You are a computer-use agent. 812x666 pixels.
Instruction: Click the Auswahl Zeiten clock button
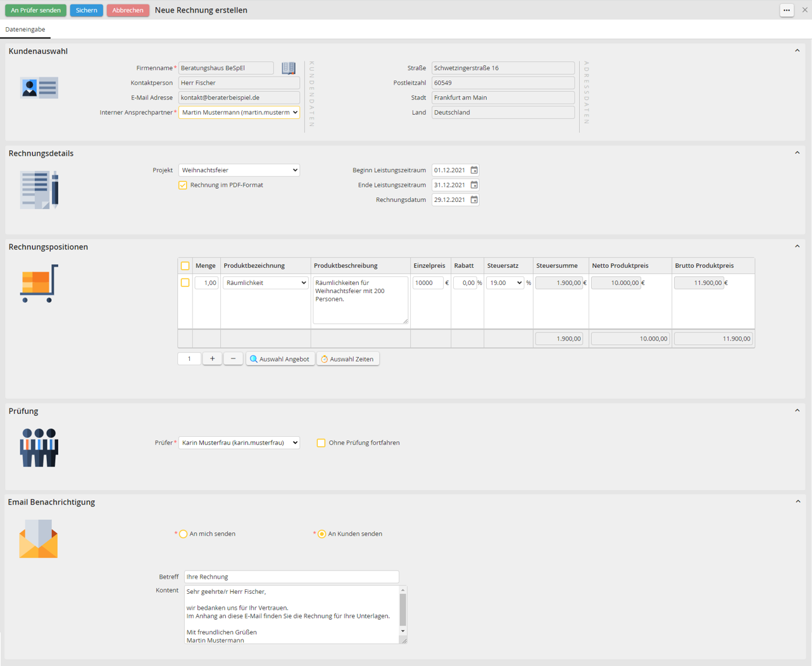(x=347, y=359)
